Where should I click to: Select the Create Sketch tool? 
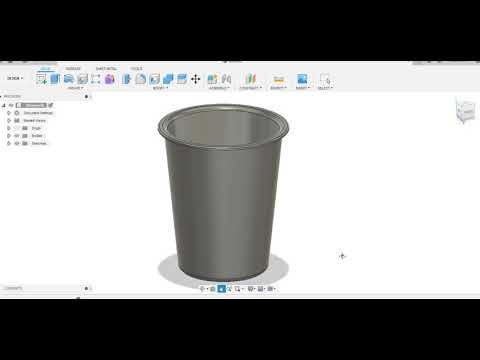click(x=41, y=79)
